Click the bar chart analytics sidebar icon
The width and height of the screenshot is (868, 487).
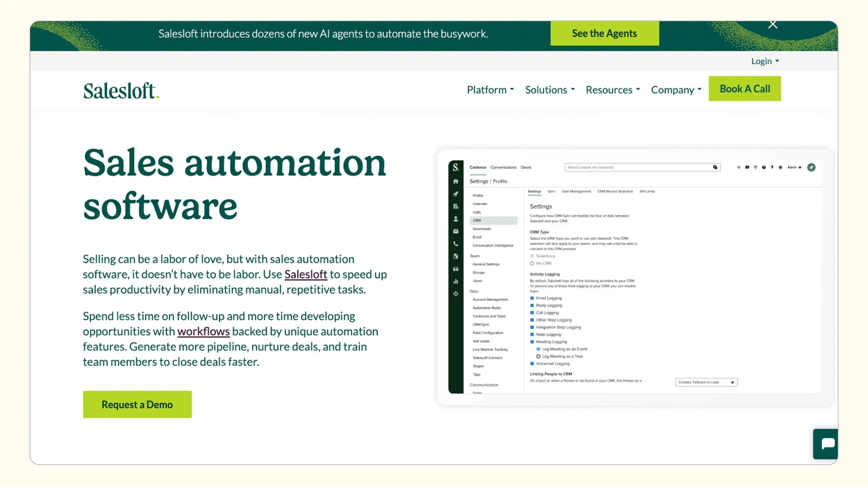pos(456,281)
